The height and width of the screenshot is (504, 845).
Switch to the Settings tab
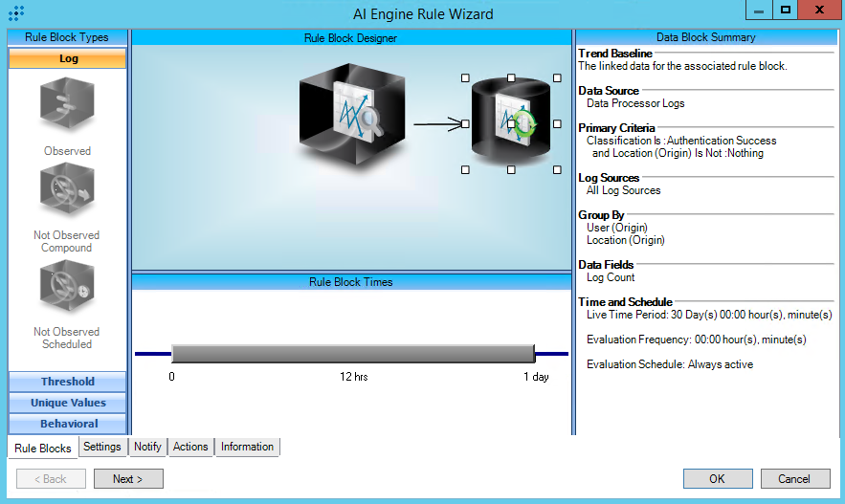click(101, 447)
